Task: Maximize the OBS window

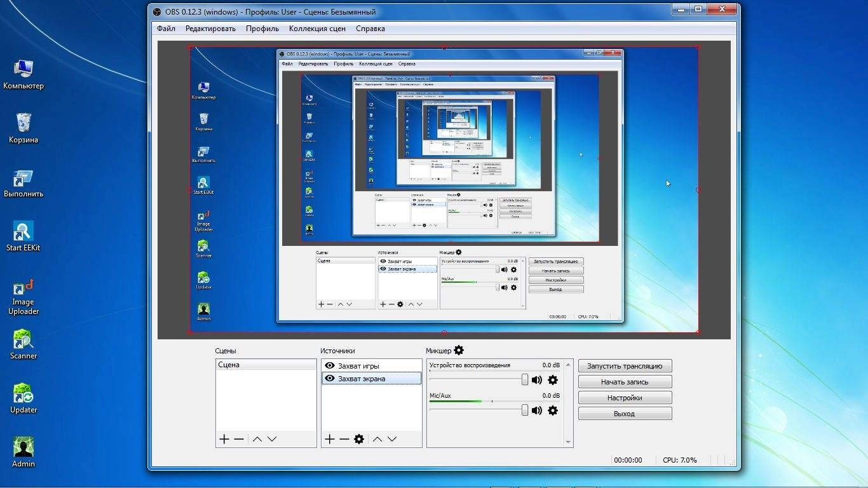Action: click(698, 9)
